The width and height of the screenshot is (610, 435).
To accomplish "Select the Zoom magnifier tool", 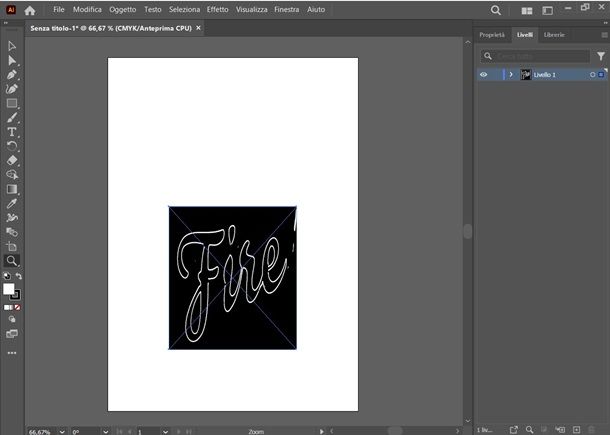I will (x=12, y=261).
